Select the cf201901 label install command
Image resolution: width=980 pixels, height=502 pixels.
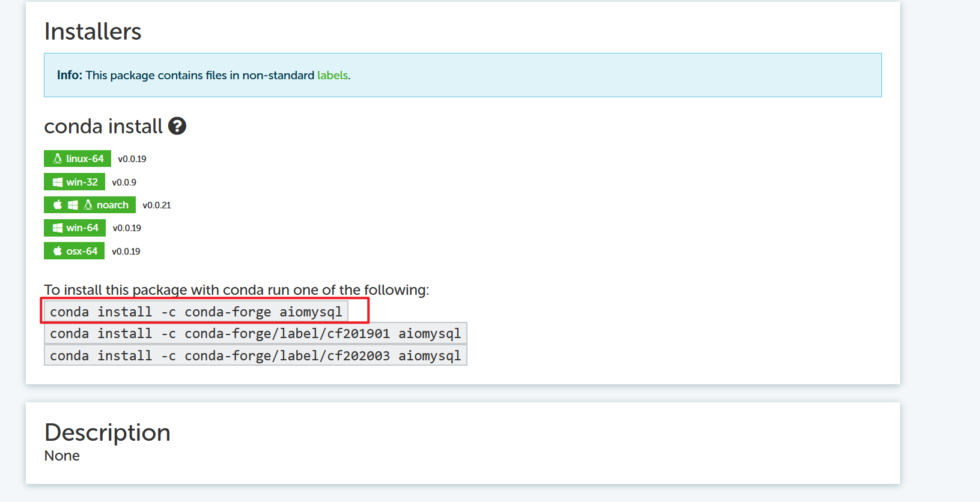click(x=255, y=333)
